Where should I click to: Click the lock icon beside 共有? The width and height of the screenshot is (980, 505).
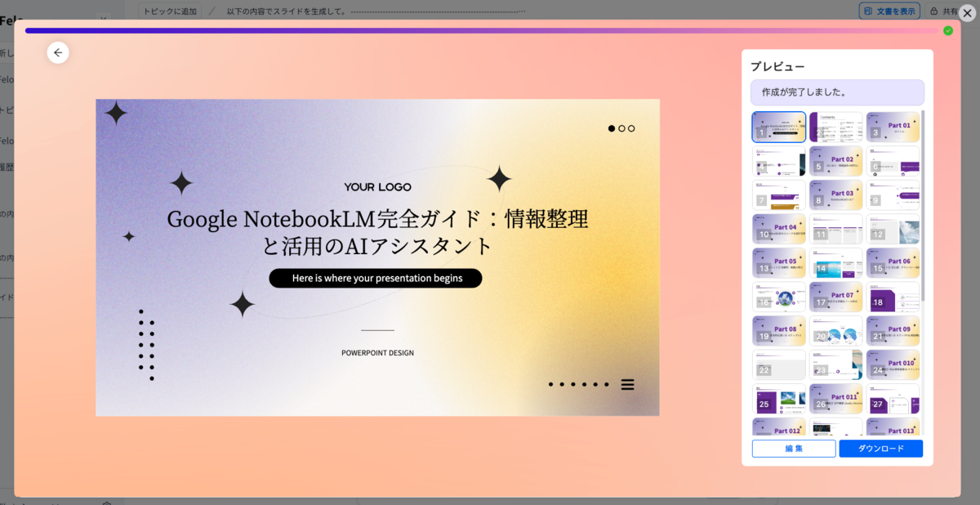pyautogui.click(x=933, y=11)
